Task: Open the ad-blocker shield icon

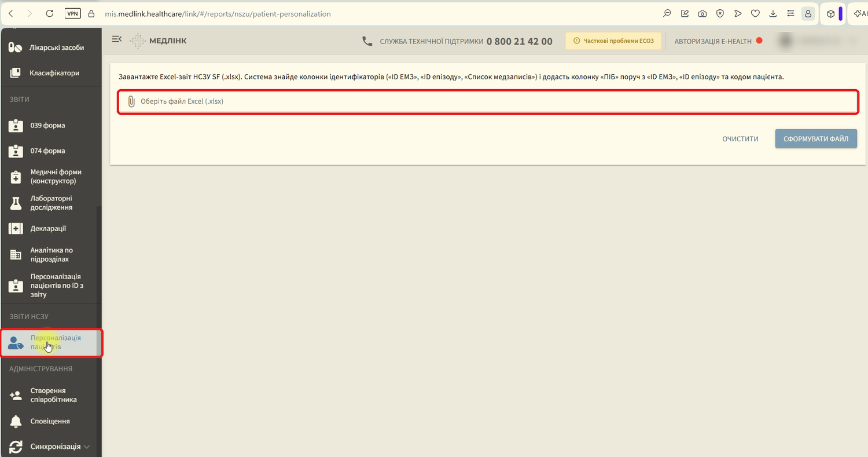Action: tap(720, 13)
